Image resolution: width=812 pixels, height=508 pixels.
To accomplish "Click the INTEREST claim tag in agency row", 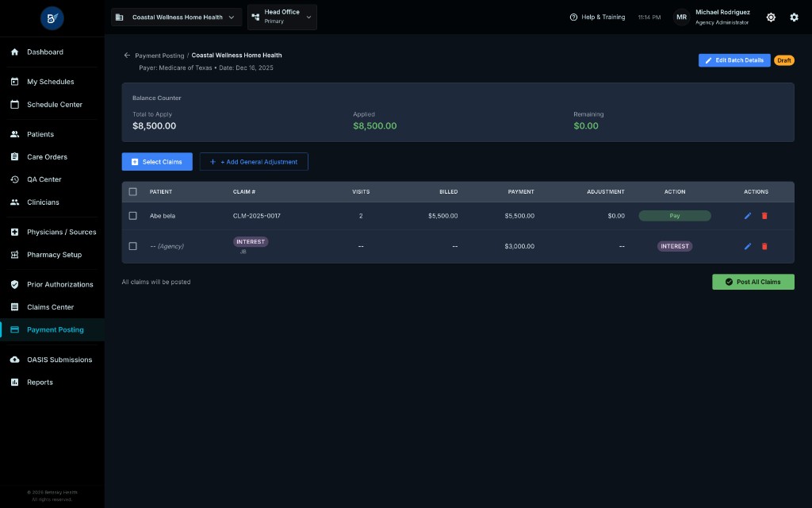I will click(x=251, y=241).
